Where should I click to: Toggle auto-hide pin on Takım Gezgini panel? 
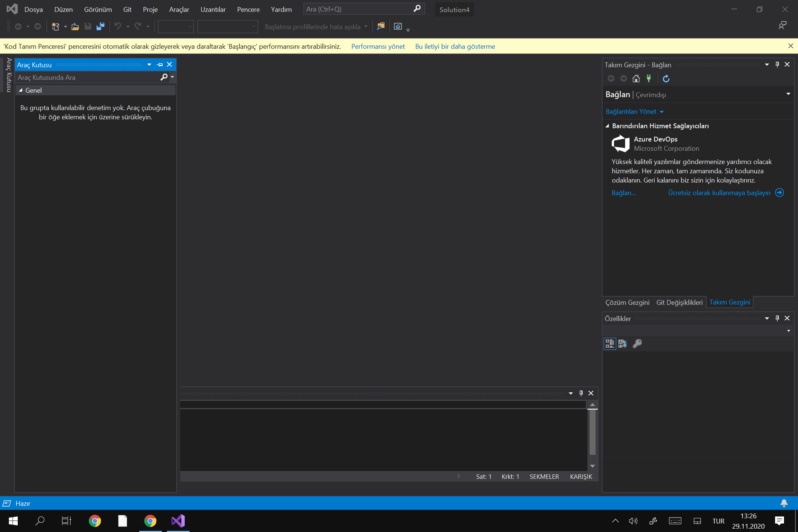pos(777,65)
